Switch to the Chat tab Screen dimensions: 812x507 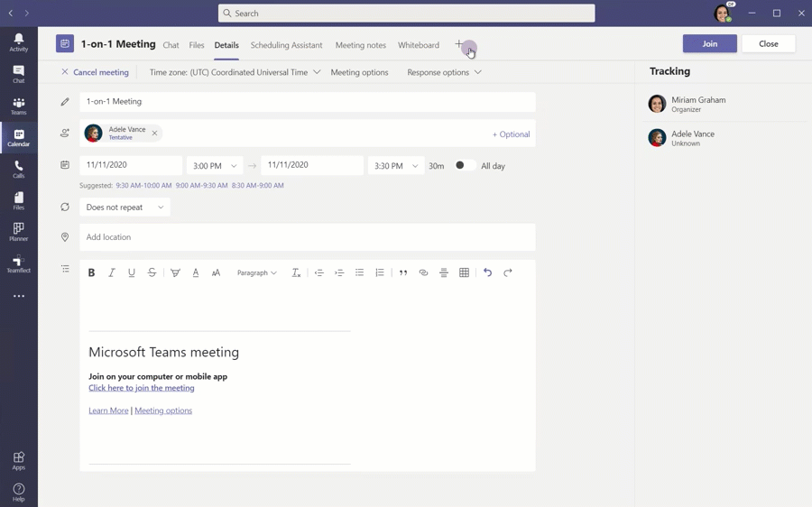[171, 45]
